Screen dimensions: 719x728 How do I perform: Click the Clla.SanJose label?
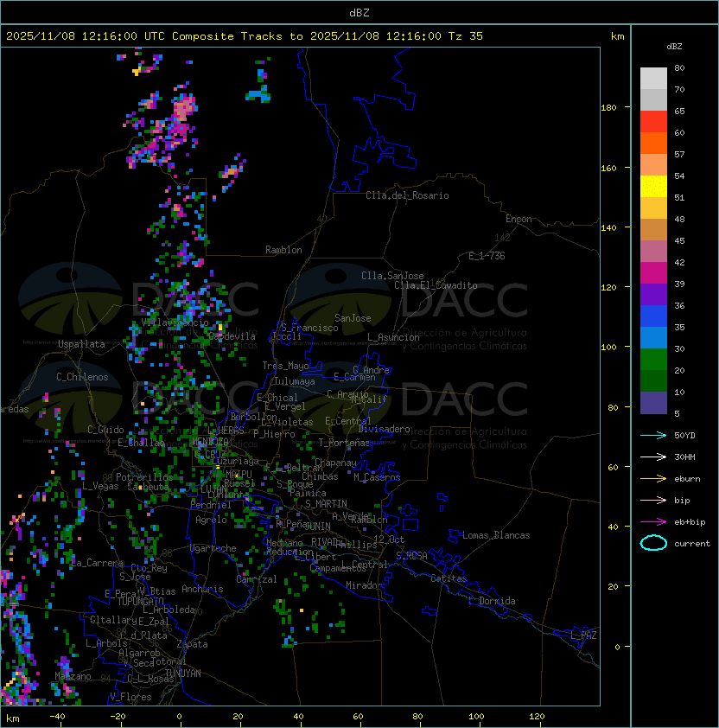pos(392,276)
